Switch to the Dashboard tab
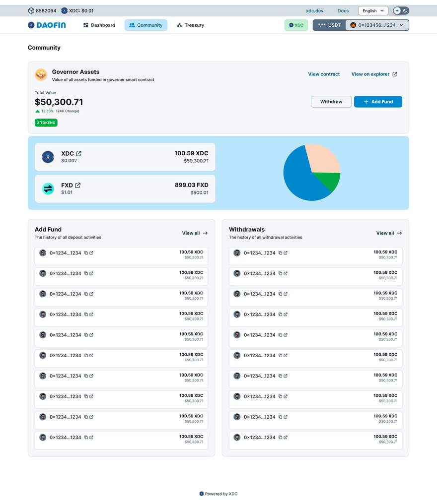 (99, 25)
